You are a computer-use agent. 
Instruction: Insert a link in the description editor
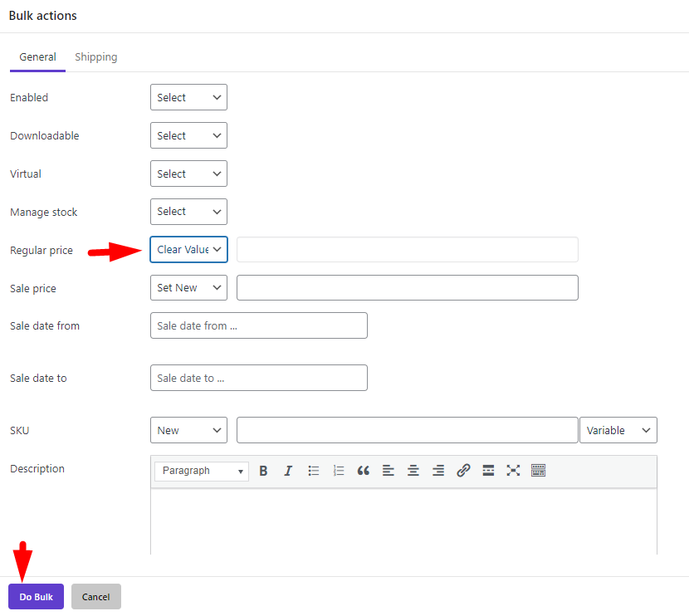tap(462, 471)
